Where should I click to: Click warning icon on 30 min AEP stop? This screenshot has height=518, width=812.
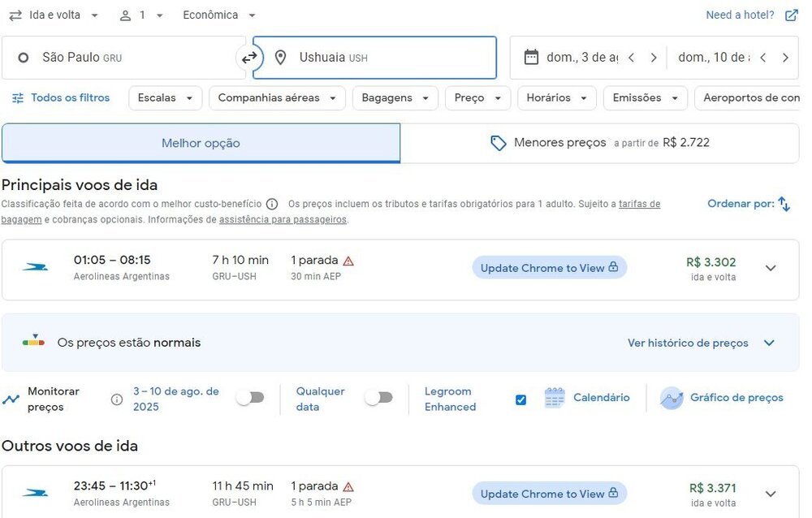pyautogui.click(x=348, y=261)
